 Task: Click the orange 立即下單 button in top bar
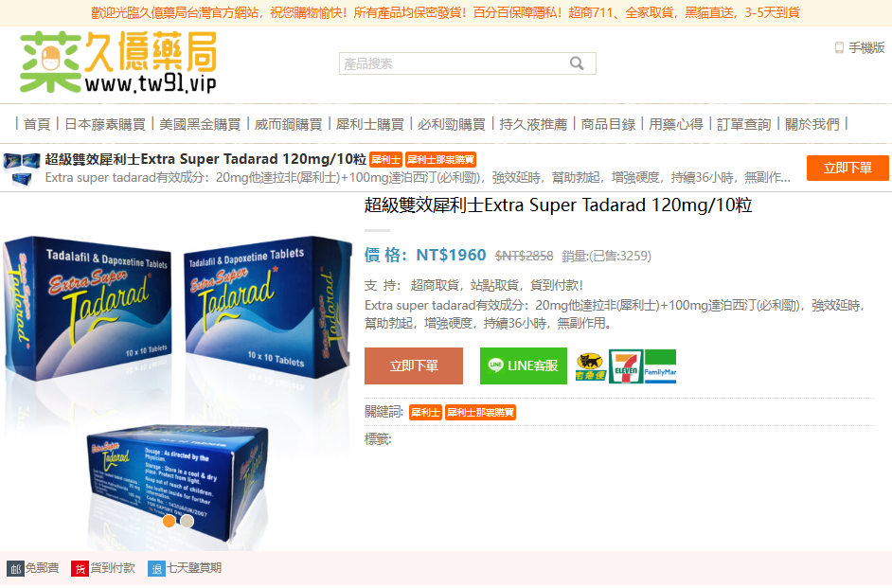pyautogui.click(x=847, y=169)
